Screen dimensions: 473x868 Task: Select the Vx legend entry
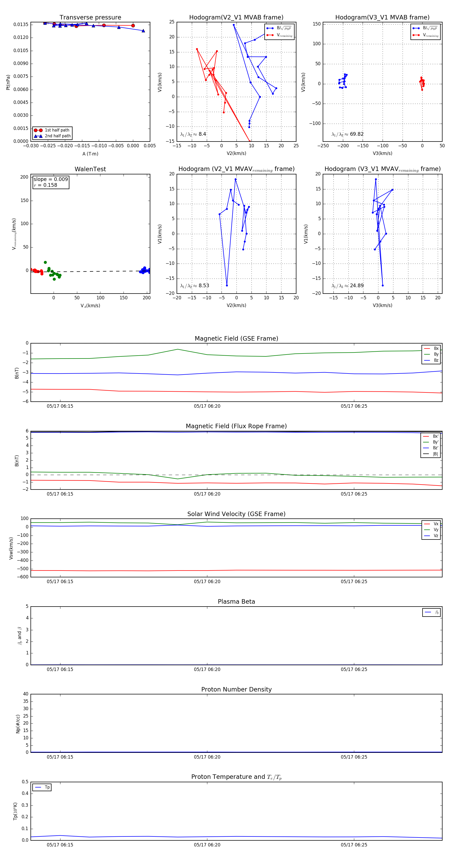(x=431, y=524)
